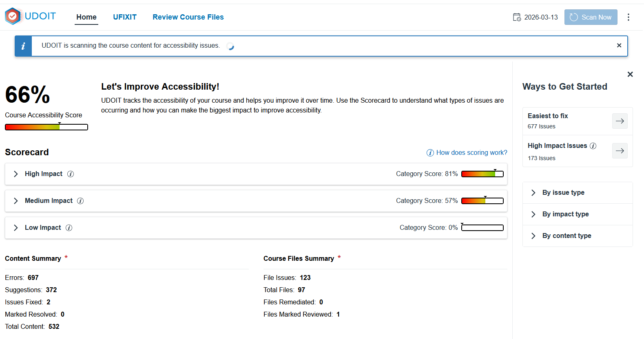Click the Scorecard heading
Screen dimensions: 644x339
[27, 152]
